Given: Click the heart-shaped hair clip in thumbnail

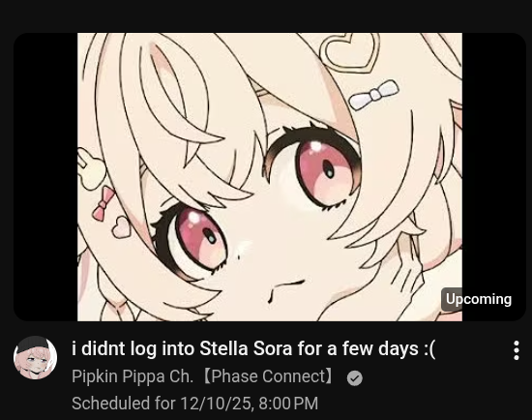Looking at the screenshot, I should pyautogui.click(x=349, y=52).
